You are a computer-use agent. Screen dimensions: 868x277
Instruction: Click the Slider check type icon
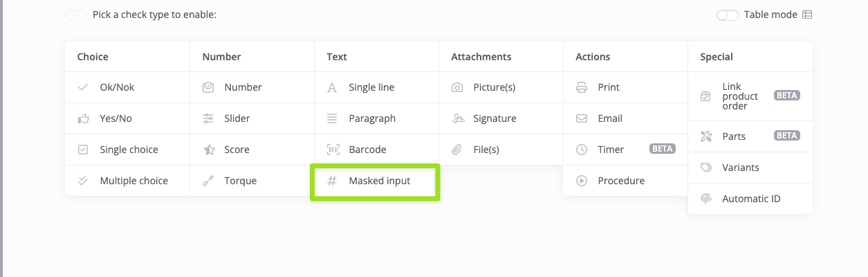pos(208,119)
